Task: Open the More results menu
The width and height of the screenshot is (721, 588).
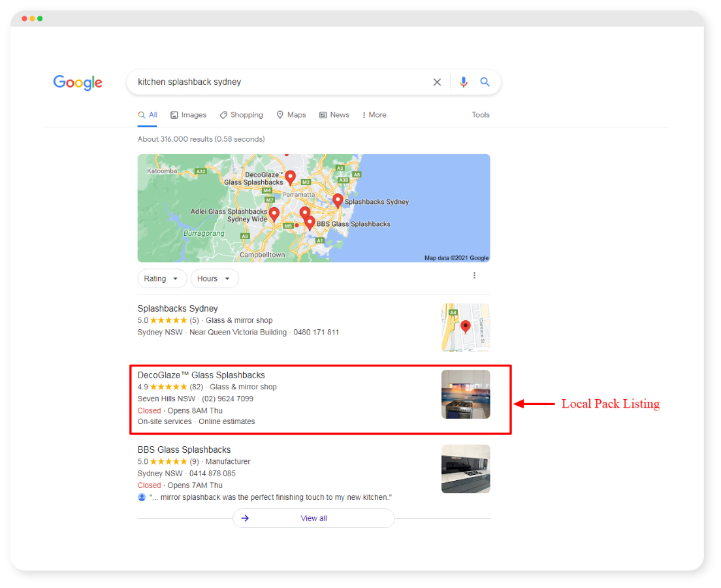Action: (374, 115)
